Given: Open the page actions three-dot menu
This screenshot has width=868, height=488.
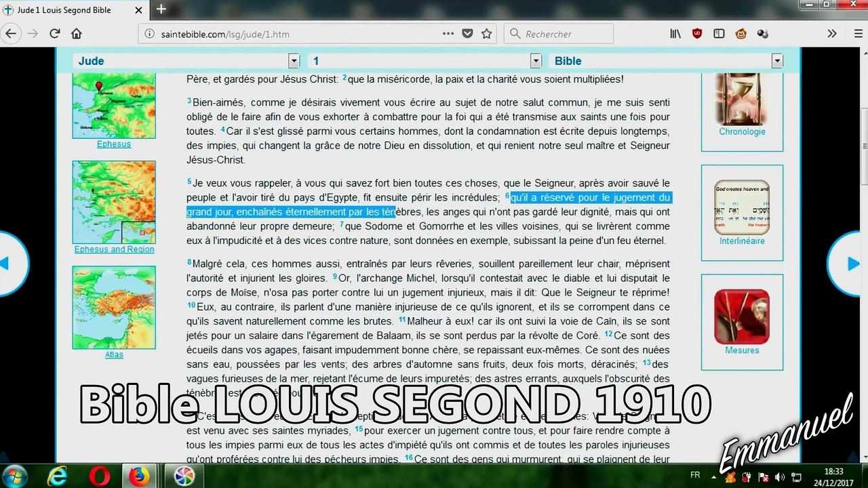Looking at the screenshot, I should coord(448,33).
